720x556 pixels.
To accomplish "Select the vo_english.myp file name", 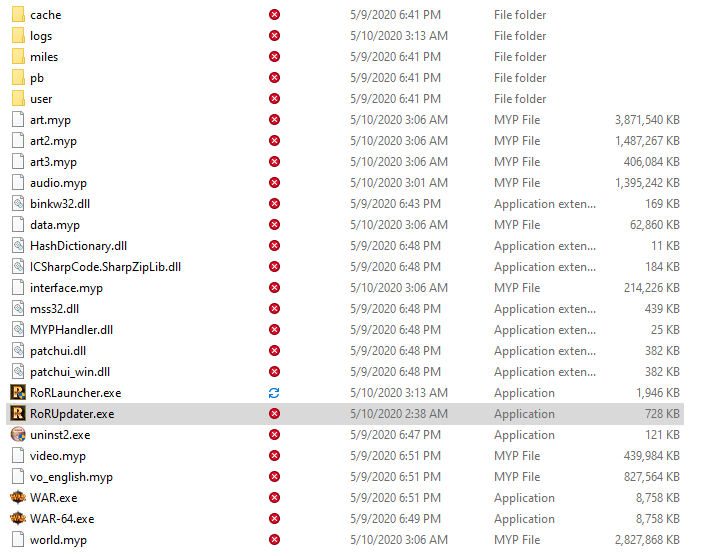I will [71, 477].
